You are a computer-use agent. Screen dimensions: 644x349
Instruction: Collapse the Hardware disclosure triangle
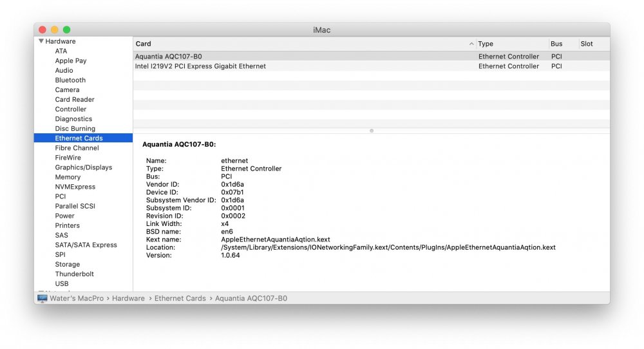[x=41, y=41]
